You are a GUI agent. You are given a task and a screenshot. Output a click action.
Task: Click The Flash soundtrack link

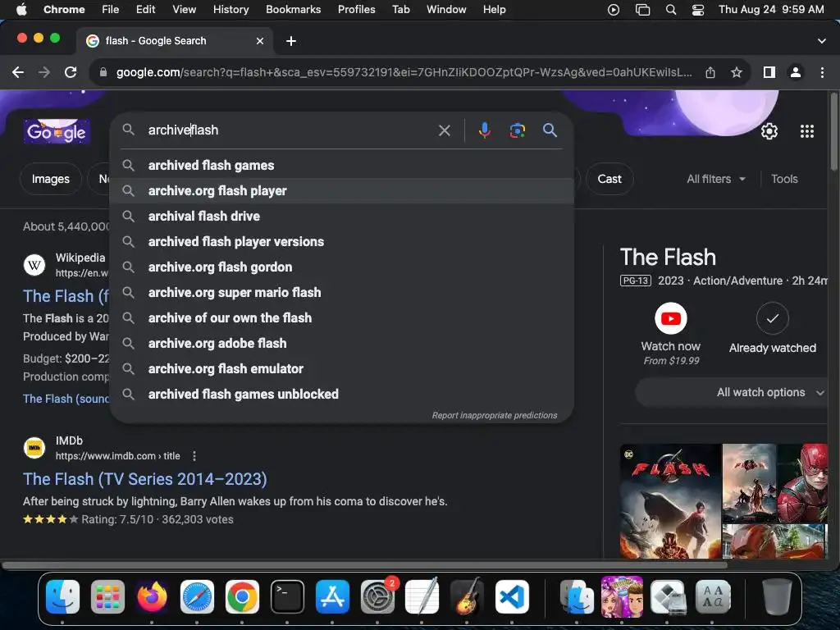click(x=66, y=399)
